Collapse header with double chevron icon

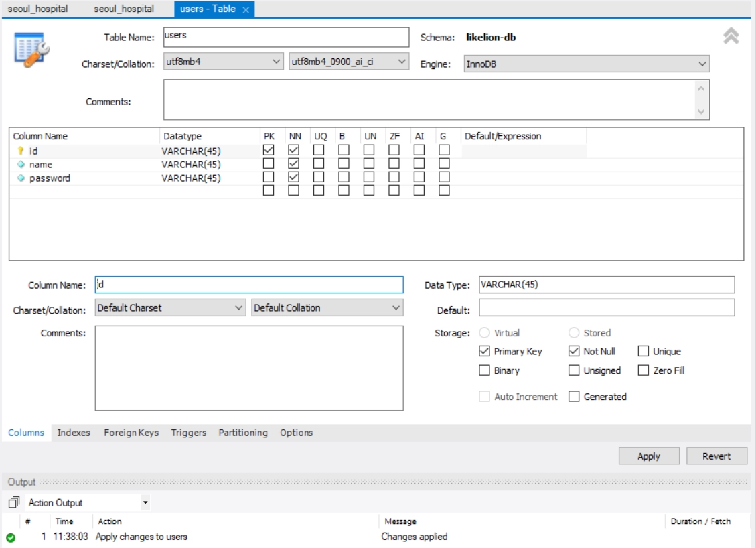(731, 37)
